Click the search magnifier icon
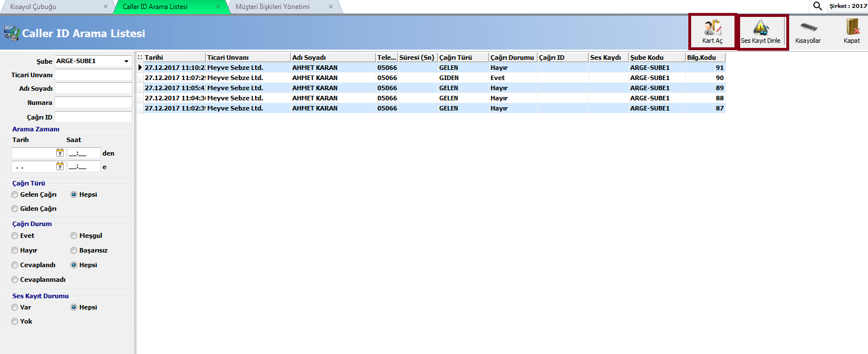Viewport: 868px width, 354px height. pos(817,6)
